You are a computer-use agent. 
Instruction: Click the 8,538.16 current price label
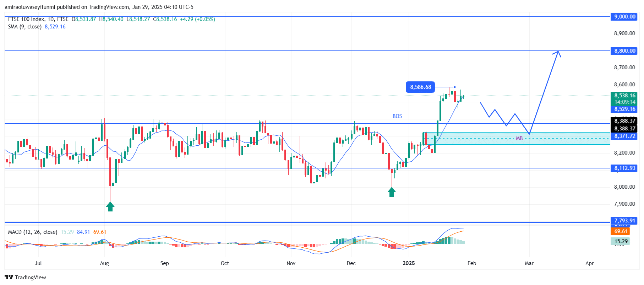(625, 96)
